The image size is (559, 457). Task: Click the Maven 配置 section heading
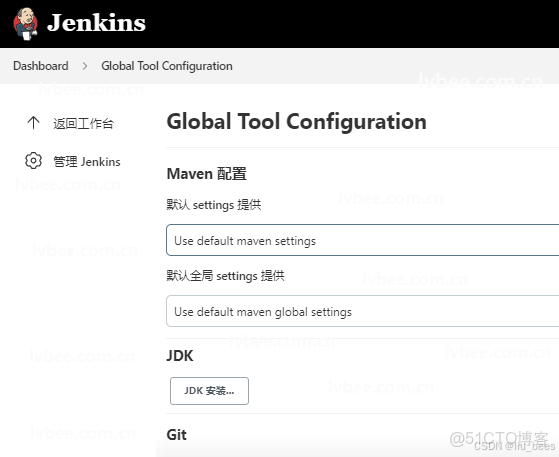click(207, 174)
